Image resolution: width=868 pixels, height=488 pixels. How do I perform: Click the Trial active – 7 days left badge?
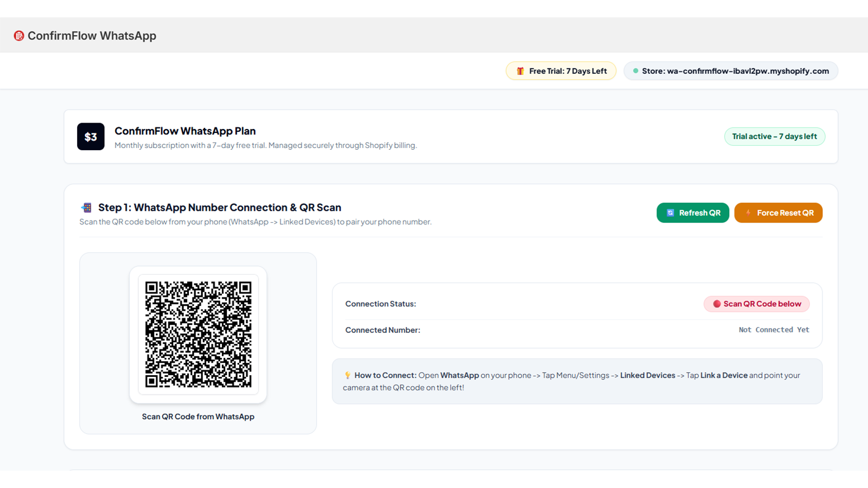[x=775, y=137]
